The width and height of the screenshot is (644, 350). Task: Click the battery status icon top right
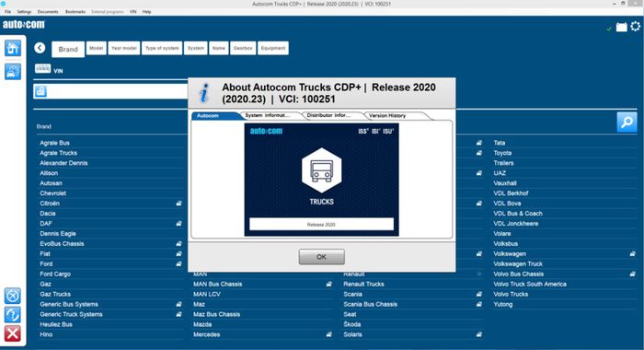[x=621, y=27]
